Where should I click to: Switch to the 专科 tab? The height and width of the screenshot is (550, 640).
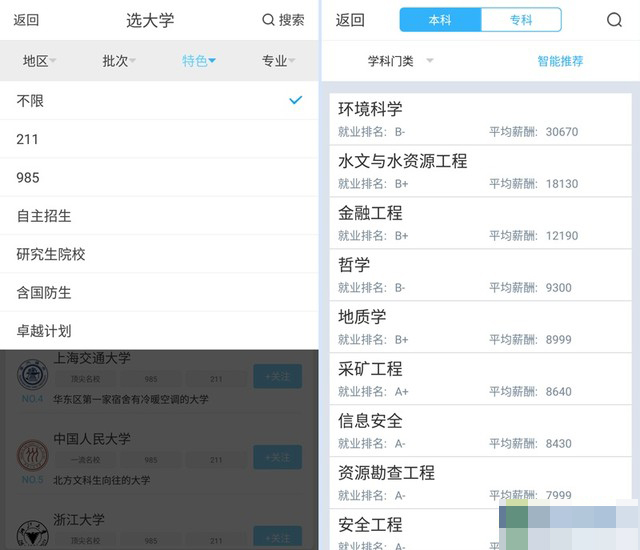521,20
